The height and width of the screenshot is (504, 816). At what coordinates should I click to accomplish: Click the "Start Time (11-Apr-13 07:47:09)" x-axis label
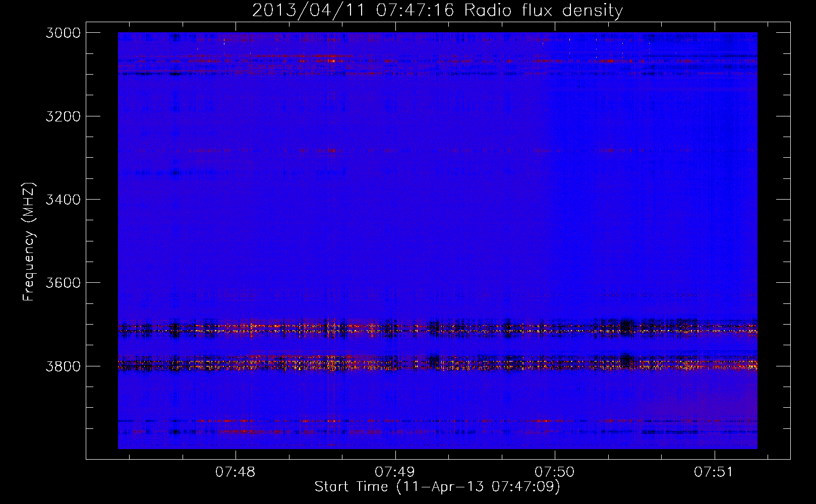tap(437, 487)
